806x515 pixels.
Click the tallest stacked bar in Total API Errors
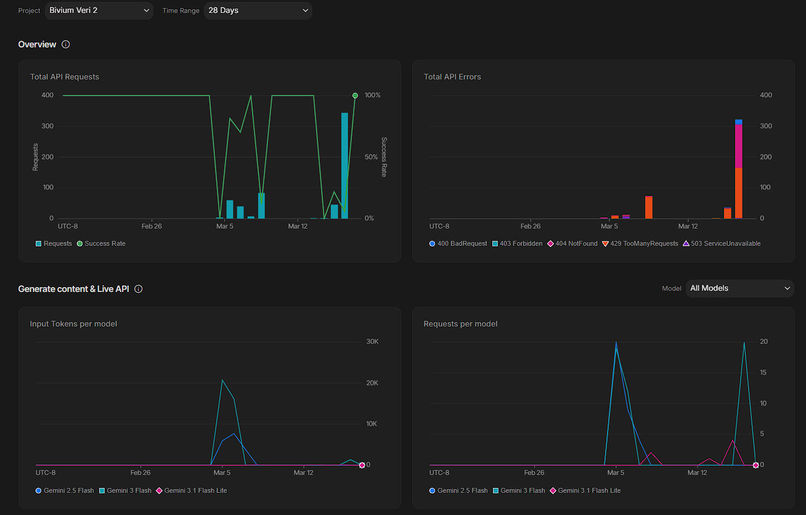click(739, 169)
